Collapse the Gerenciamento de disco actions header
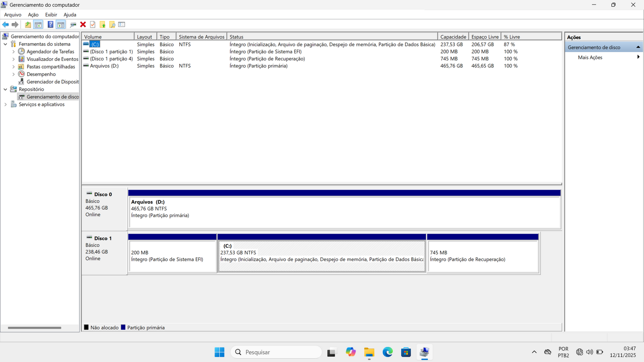 [x=638, y=46]
